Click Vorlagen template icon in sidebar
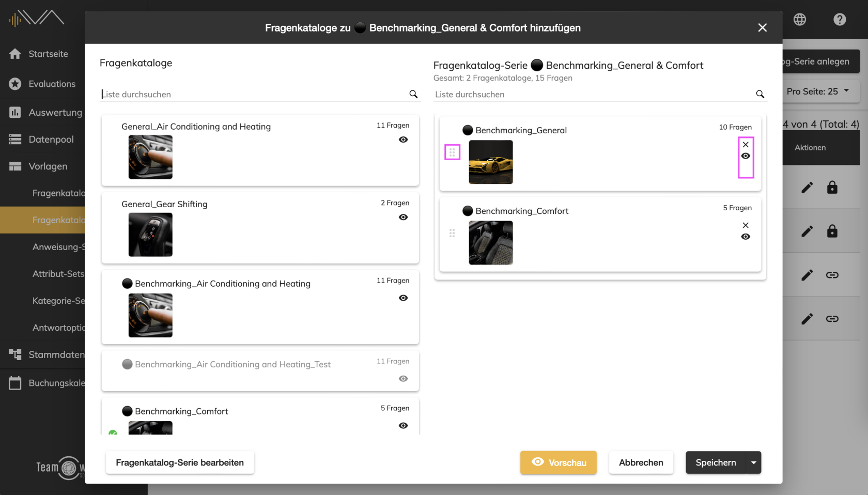868x495 pixels. coord(15,166)
